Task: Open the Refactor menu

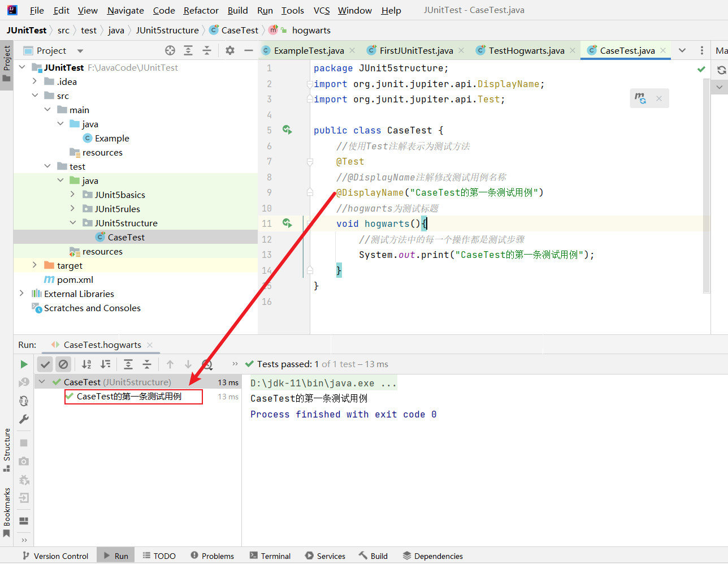Action: (x=201, y=10)
